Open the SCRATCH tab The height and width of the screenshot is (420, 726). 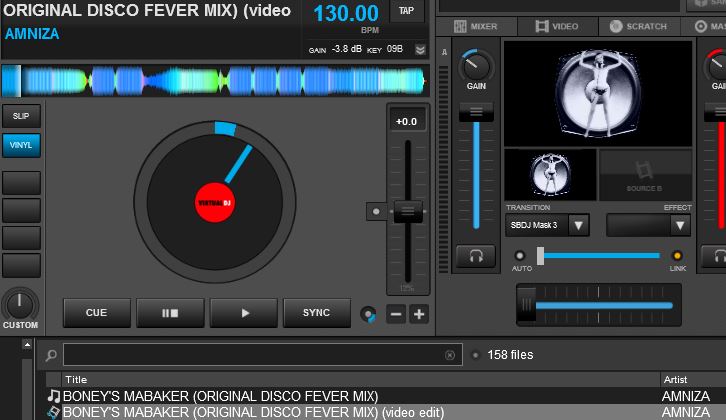[x=639, y=26]
